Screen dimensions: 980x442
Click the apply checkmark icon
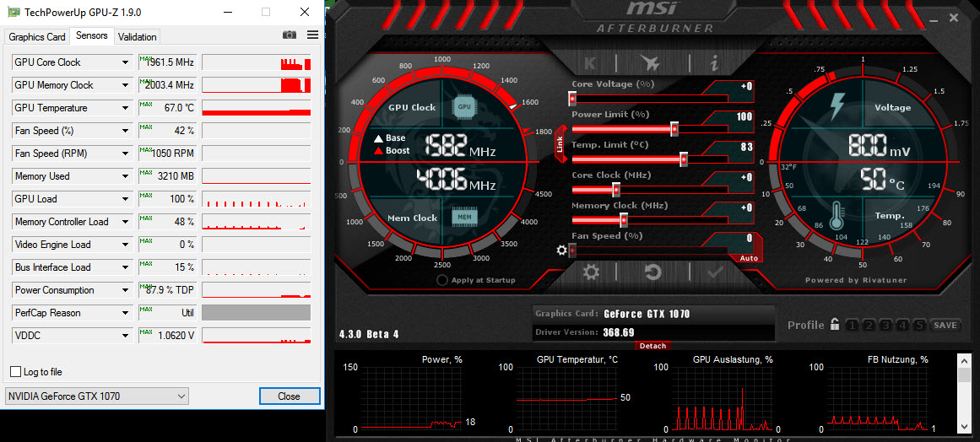coord(715,272)
